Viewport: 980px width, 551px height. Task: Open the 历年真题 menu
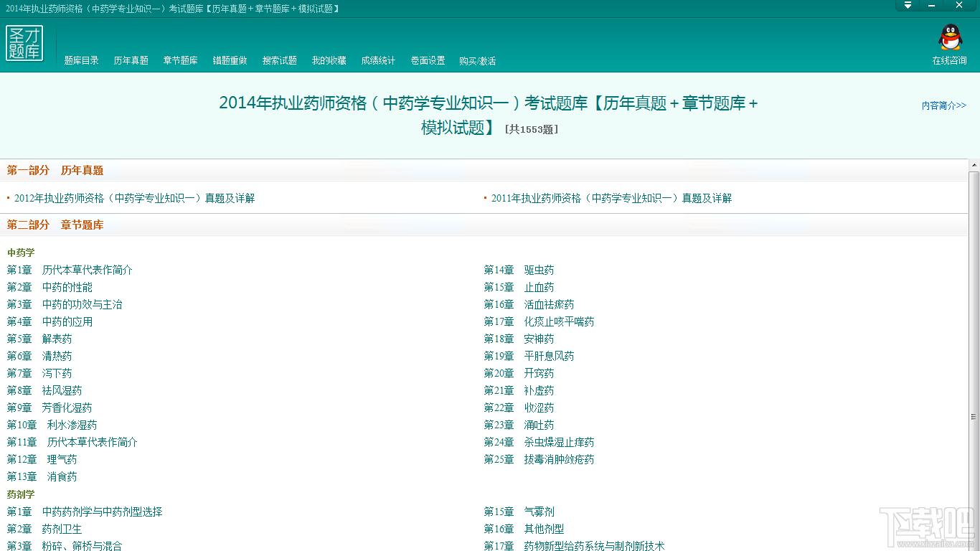tap(131, 61)
